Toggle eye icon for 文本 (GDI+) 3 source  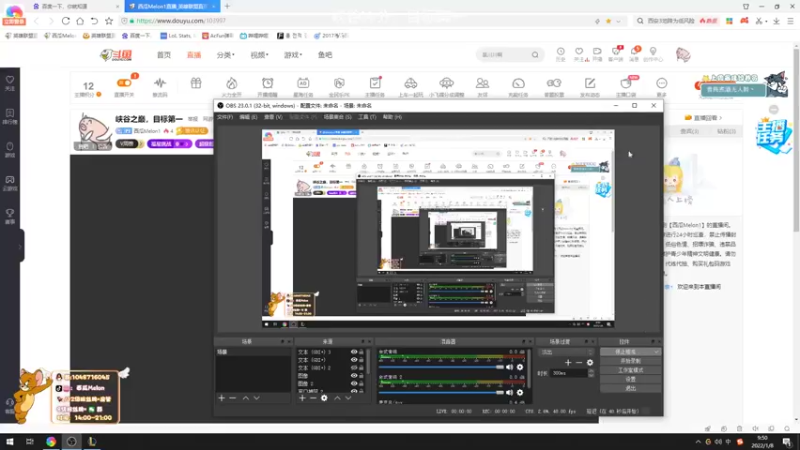[x=354, y=352]
